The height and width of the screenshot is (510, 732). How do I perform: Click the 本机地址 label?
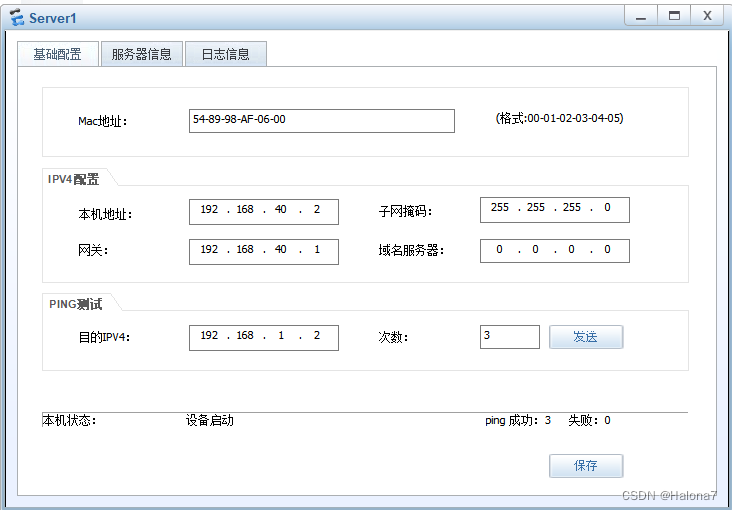[106, 215]
